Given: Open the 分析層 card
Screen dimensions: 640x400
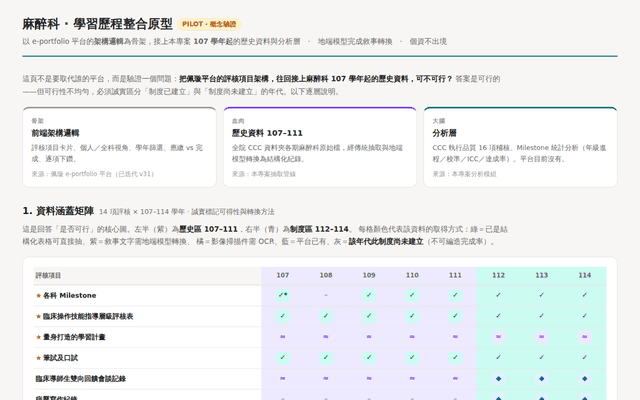Looking at the screenshot, I should 520,147.
